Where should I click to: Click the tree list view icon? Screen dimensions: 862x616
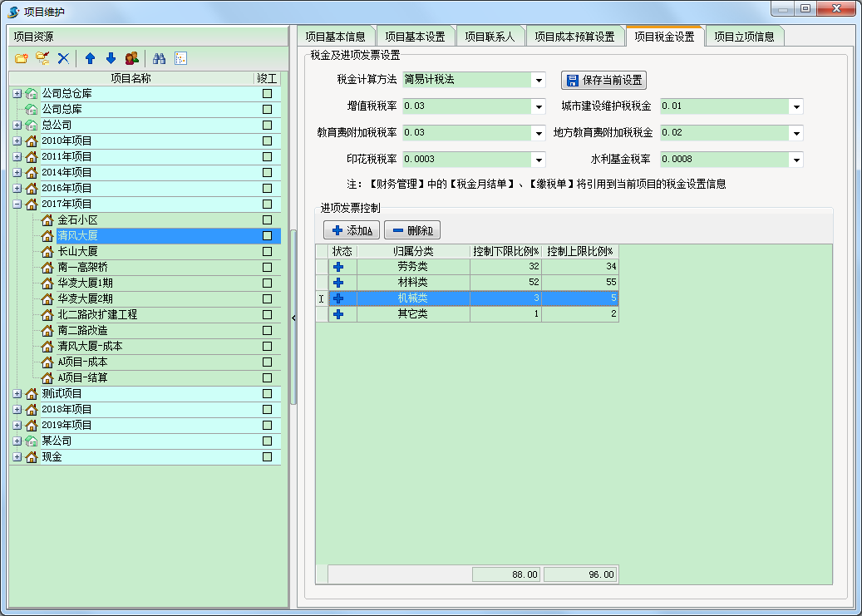(180, 58)
